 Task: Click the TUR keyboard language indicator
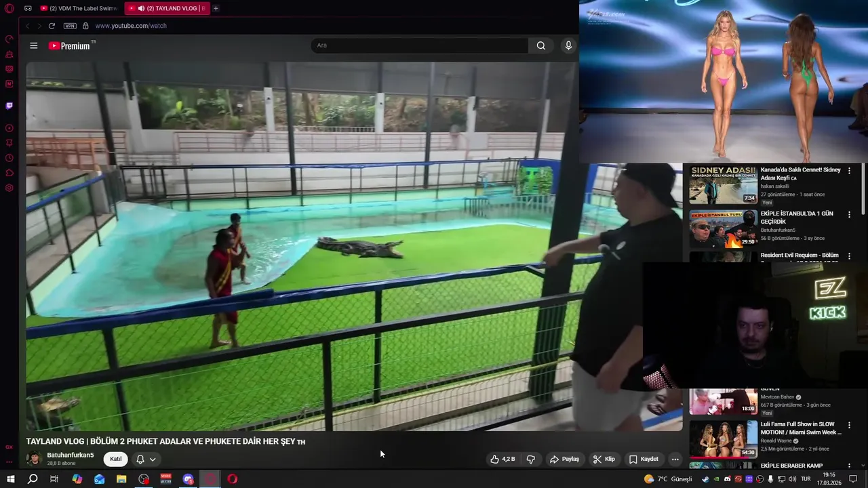[x=806, y=479]
